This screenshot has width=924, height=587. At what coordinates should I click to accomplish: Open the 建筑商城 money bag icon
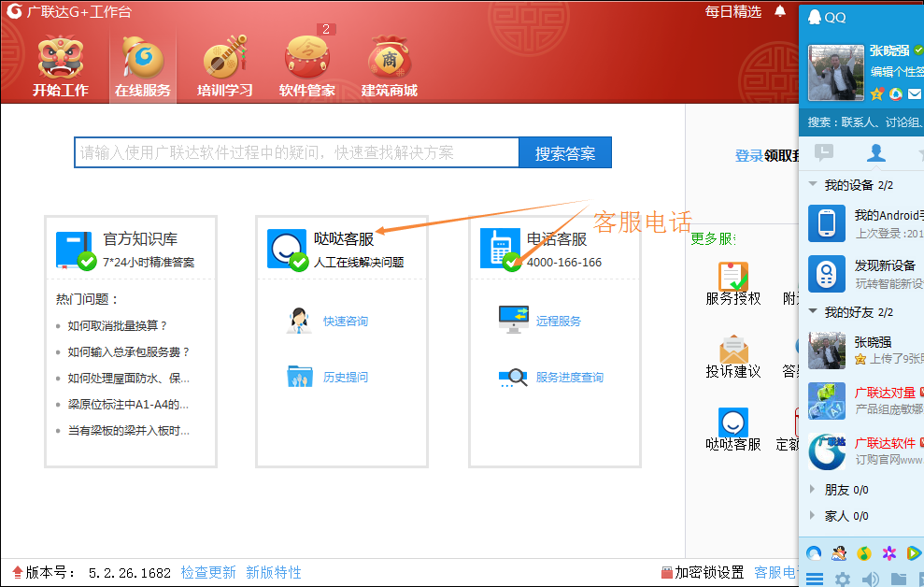coord(389,57)
